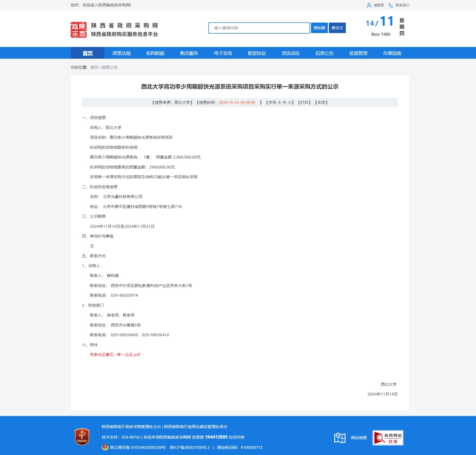Screen dimensions: 476x455
Task: Open the 政策法规 navigation tab
Action: (121, 53)
